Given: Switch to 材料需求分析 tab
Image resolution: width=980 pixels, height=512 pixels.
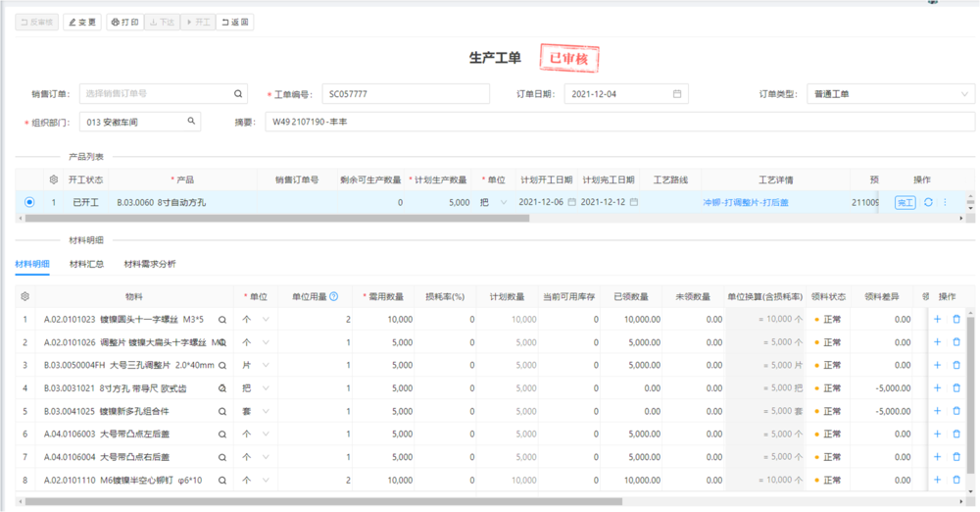Looking at the screenshot, I should [150, 264].
